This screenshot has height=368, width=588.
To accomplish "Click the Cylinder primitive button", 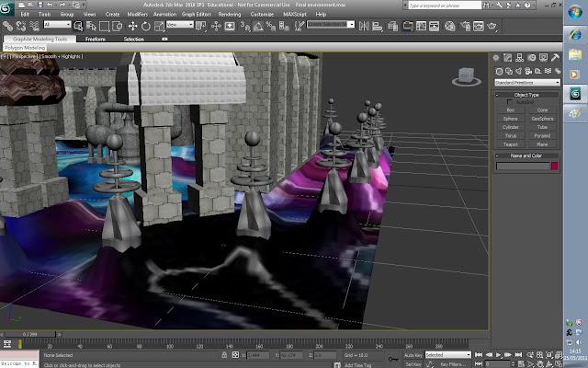I will (x=511, y=127).
